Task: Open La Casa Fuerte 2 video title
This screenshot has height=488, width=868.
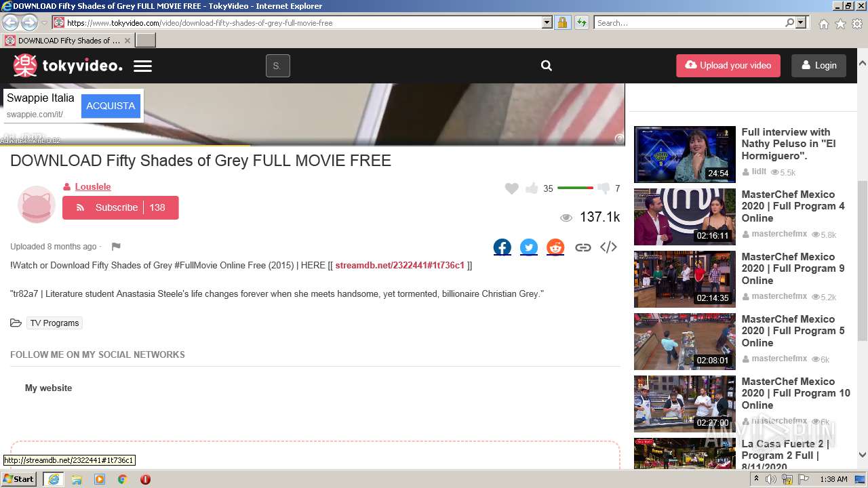Action: [x=785, y=455]
